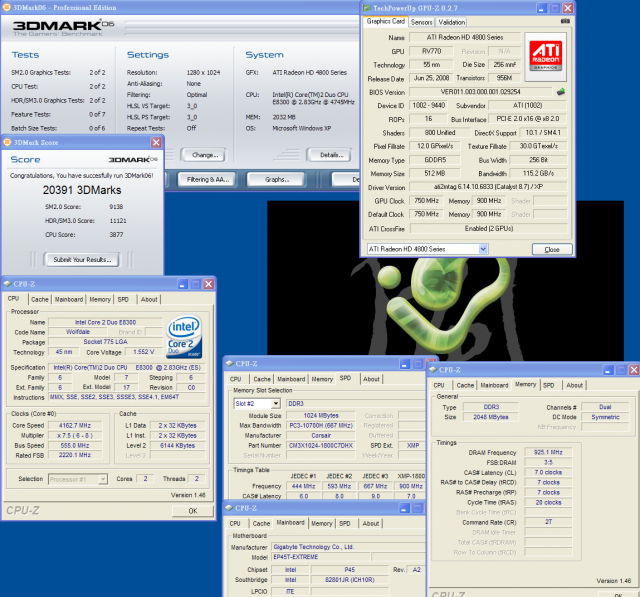Click the 3DMark Score window title icon
The image size is (640, 597).
tap(7, 142)
